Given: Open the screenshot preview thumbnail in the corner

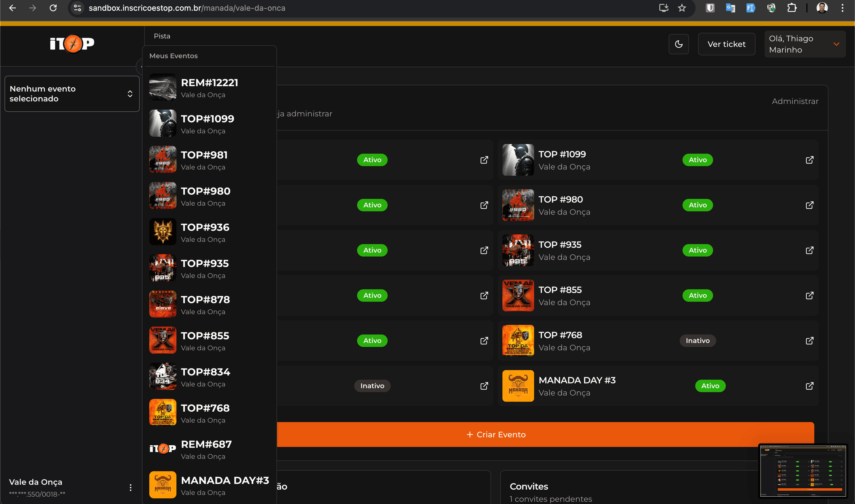Looking at the screenshot, I should coord(803,472).
